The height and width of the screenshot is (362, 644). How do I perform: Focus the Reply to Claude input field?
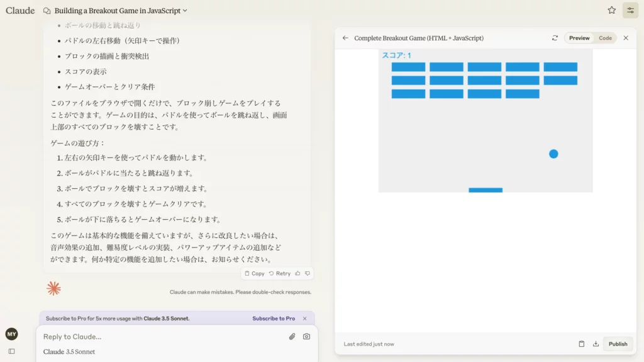point(157,337)
